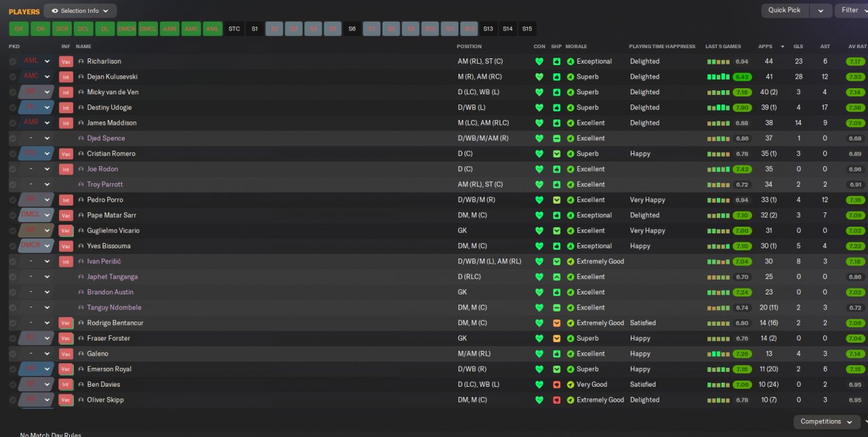The image size is (868, 437).
Task: Open Guglielmo Vicario's player profile link
Action: pyautogui.click(x=112, y=231)
